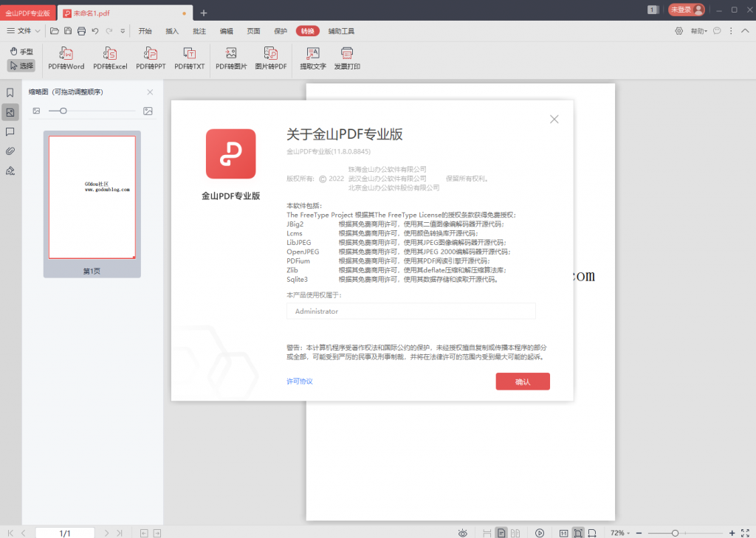Click the 确认 button in the dialog
This screenshot has height=538, width=756.
point(523,381)
